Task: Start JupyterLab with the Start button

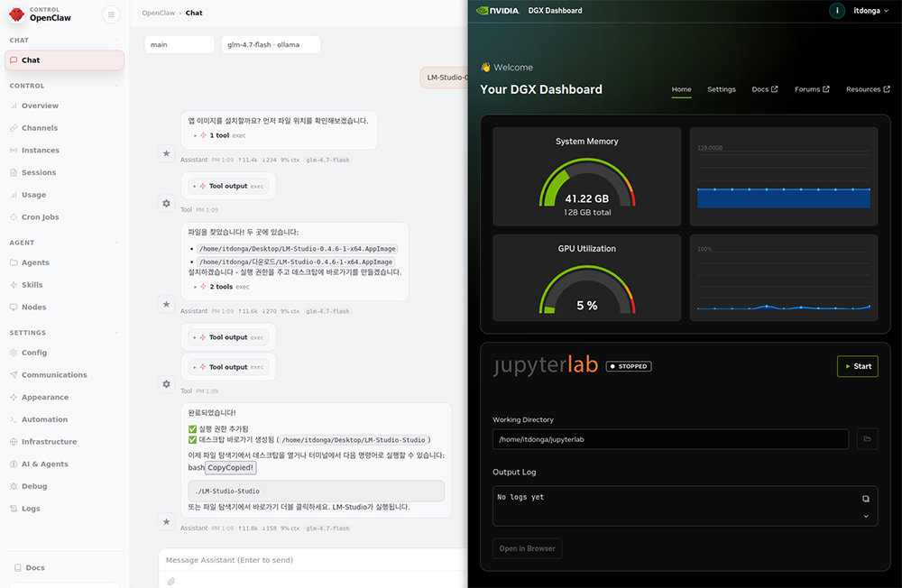Action: (x=857, y=366)
